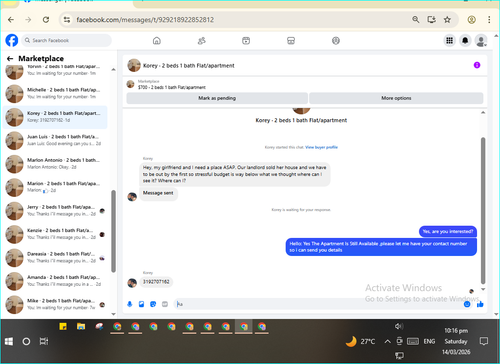Reload the page
Image resolution: width=500 pixels, height=364 pixels.
[46, 20]
